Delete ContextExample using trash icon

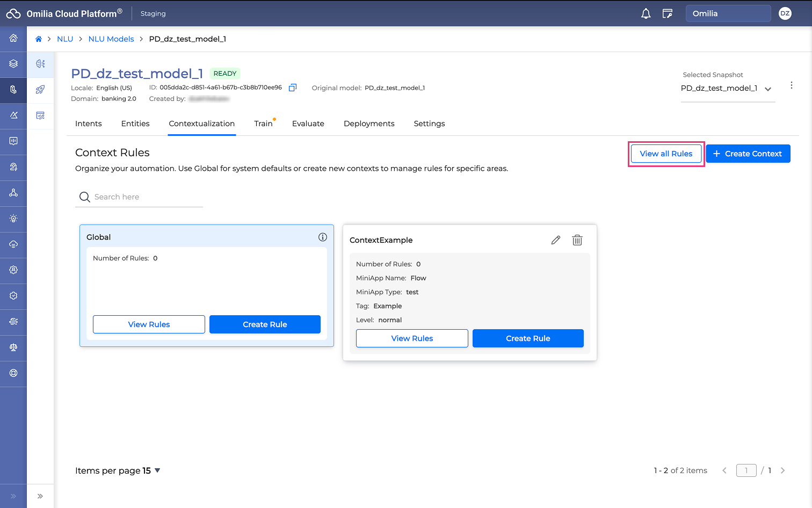click(577, 240)
